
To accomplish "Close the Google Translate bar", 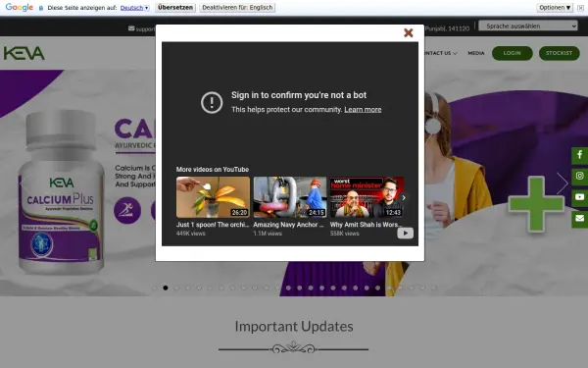I will pos(580,8).
